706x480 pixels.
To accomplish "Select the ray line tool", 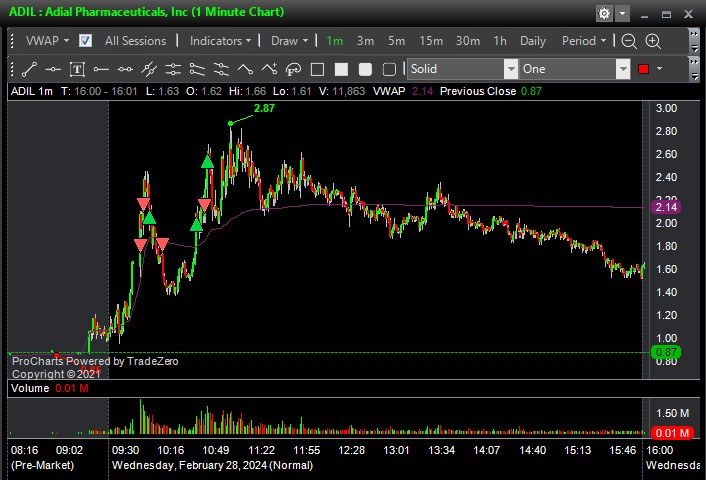I will (x=101, y=69).
